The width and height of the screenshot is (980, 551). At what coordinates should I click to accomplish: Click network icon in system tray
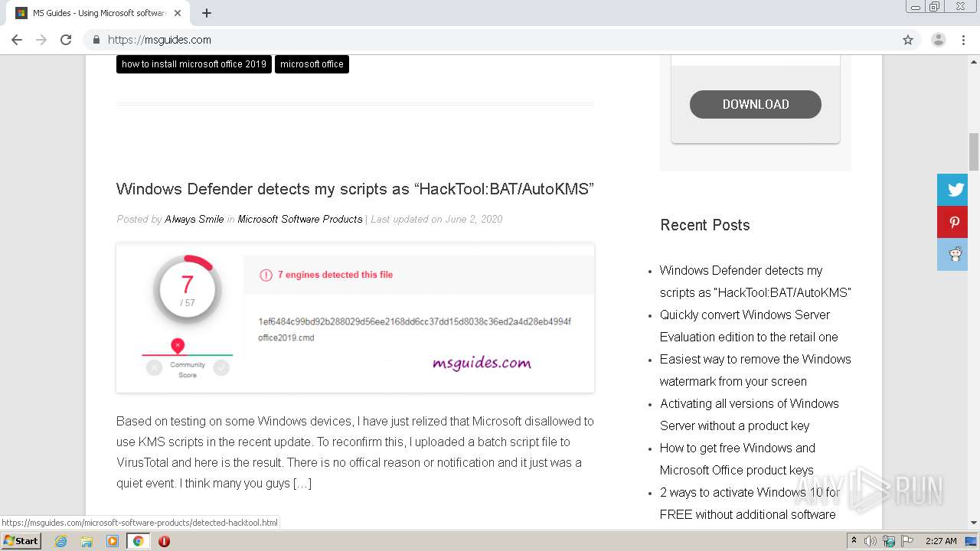coord(889,541)
